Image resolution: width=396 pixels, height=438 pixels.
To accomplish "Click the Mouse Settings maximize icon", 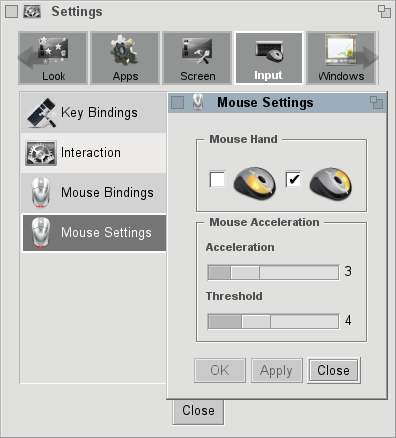I will pyautogui.click(x=376, y=102).
